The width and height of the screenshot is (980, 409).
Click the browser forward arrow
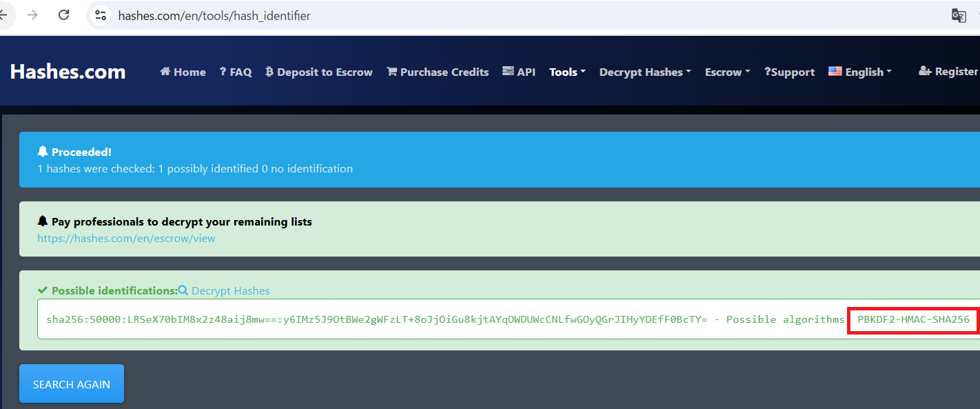32,15
